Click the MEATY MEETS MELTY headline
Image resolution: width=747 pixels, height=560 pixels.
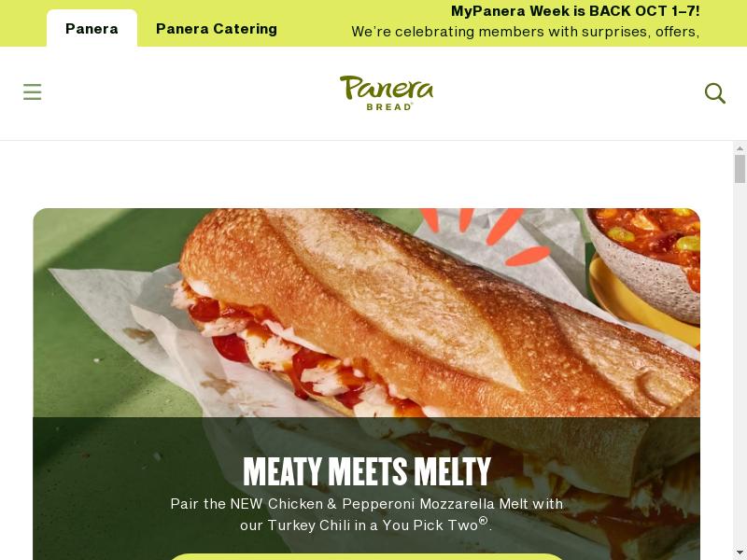click(x=366, y=471)
